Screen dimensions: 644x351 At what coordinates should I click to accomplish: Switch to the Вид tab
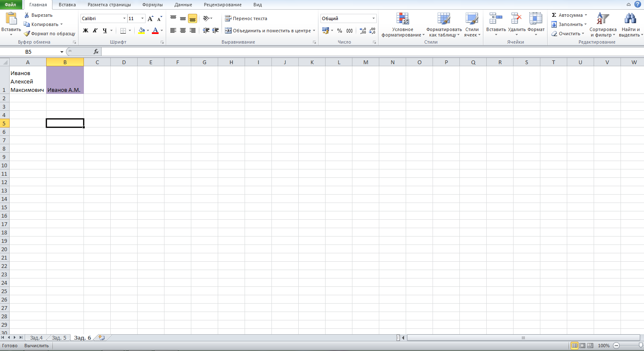click(x=258, y=5)
